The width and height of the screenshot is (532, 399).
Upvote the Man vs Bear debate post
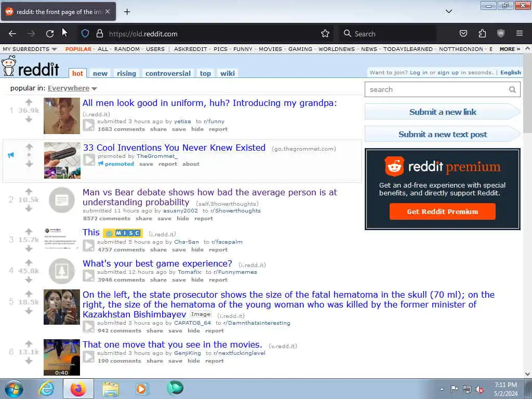coord(29,191)
